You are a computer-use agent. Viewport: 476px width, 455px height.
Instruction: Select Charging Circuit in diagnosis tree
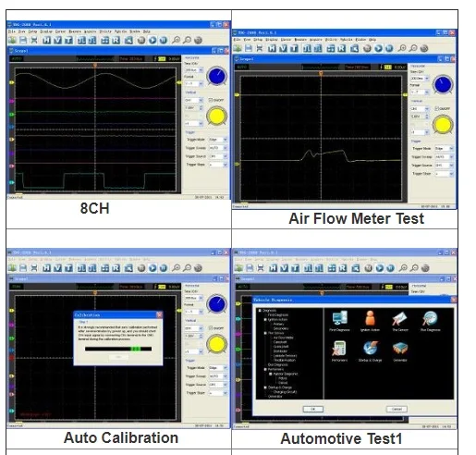tap(285, 392)
